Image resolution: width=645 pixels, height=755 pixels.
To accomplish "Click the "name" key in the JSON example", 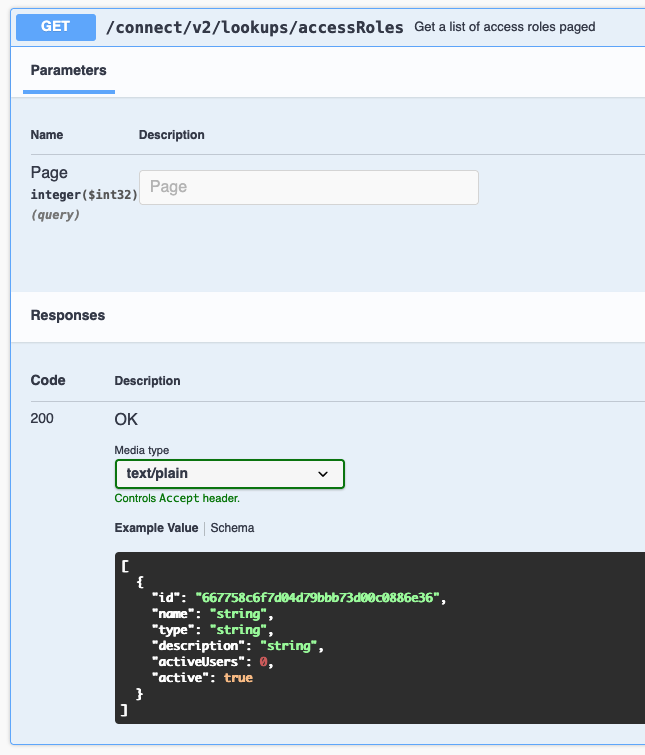I will click(173, 614).
